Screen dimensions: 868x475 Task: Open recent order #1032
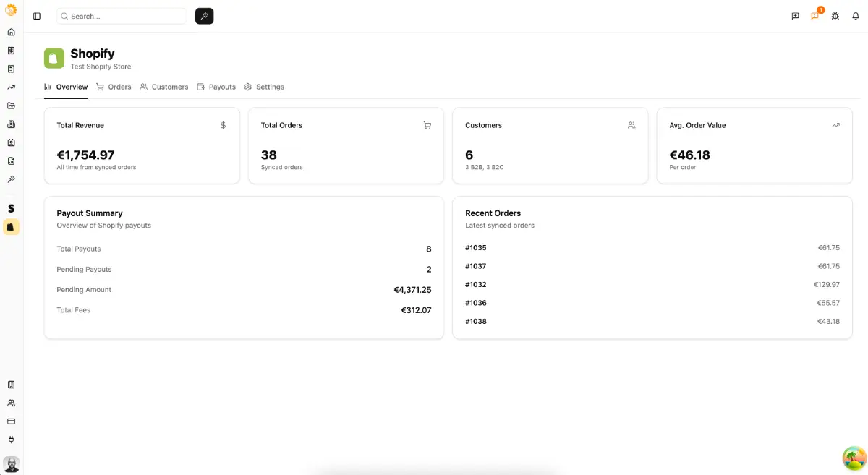[x=476, y=285]
